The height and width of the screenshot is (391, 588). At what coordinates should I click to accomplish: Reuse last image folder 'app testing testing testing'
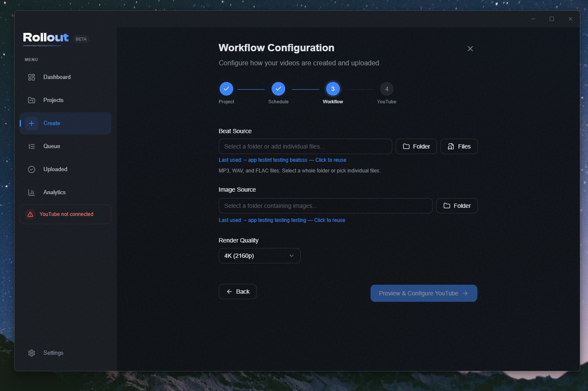pos(282,220)
